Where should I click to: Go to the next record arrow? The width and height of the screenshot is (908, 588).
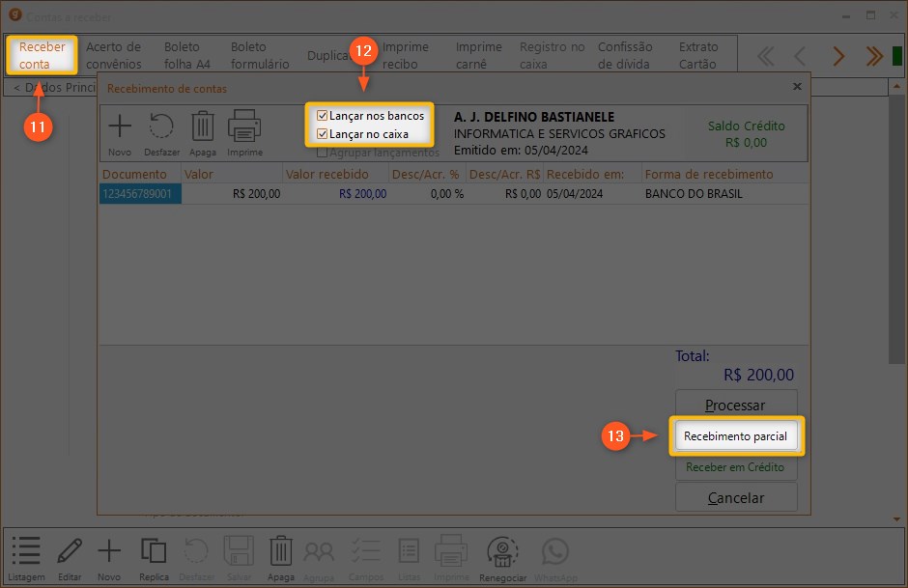tap(837, 56)
